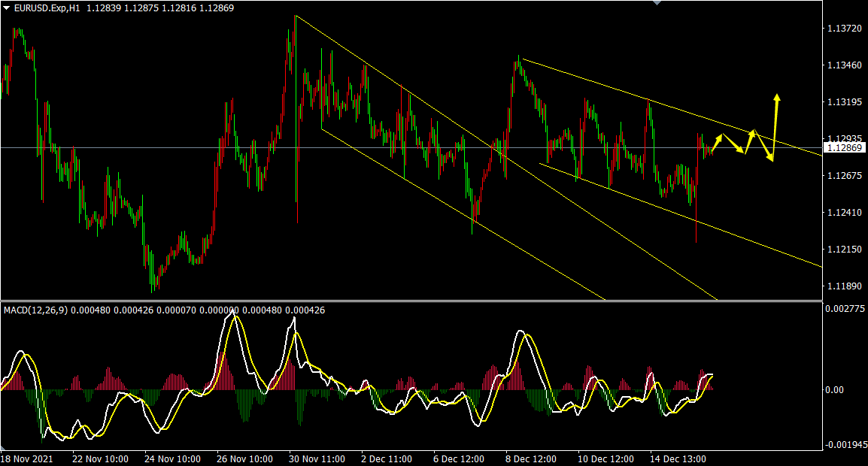Screen dimensions: 868x466
Task: Click the 2 Dec 11:00 time label
Action: [387, 458]
